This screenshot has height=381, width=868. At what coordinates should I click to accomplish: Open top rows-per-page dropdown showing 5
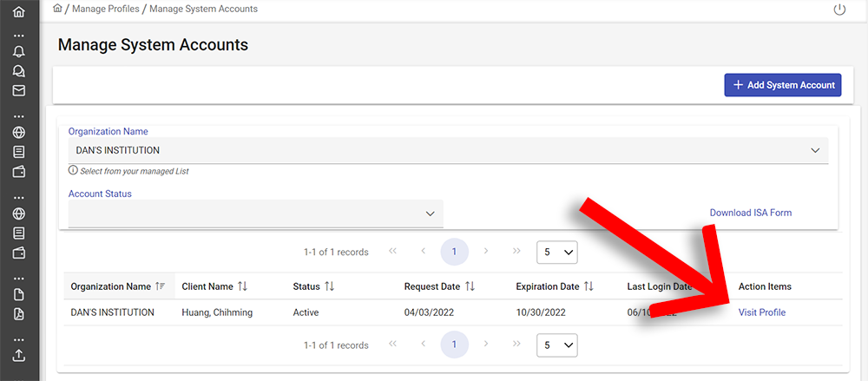point(557,253)
